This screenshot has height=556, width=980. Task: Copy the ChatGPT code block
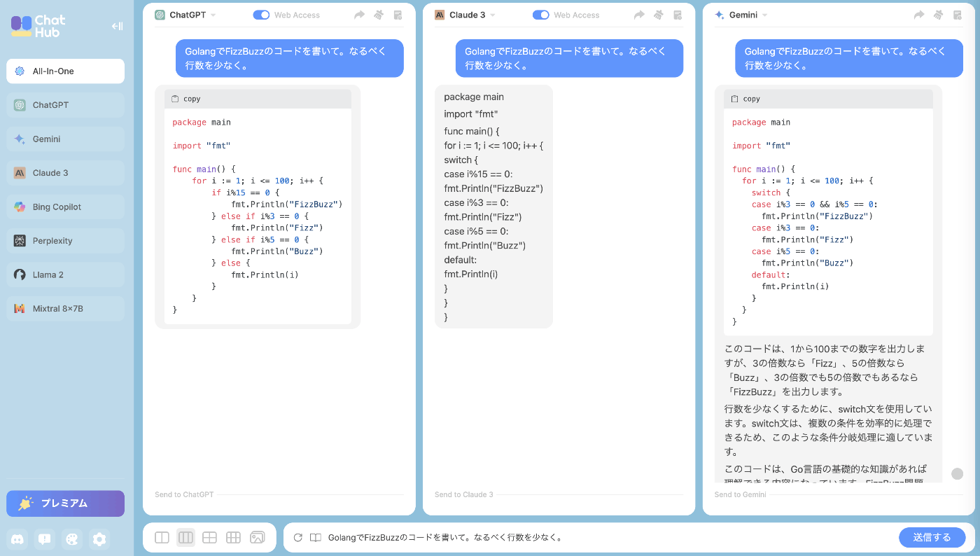185,99
